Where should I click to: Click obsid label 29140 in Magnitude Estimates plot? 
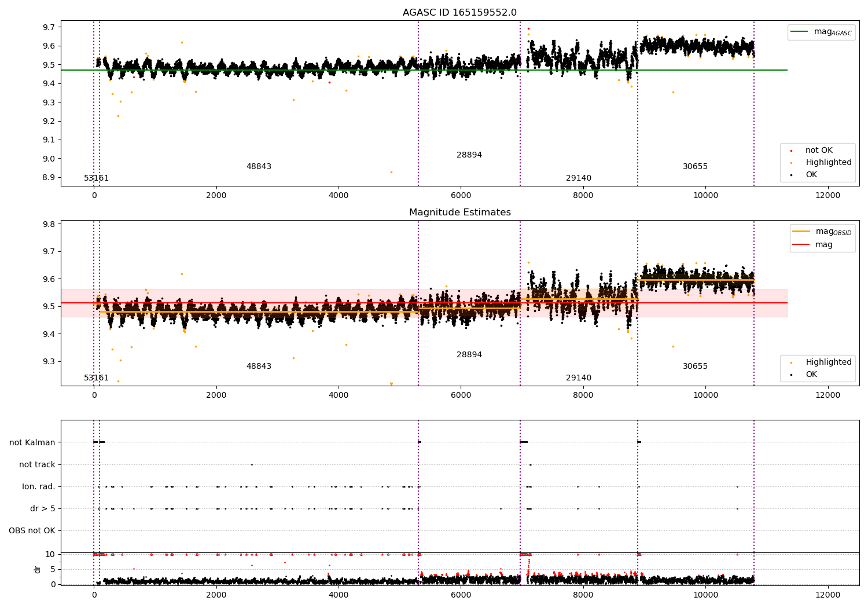[x=579, y=378]
